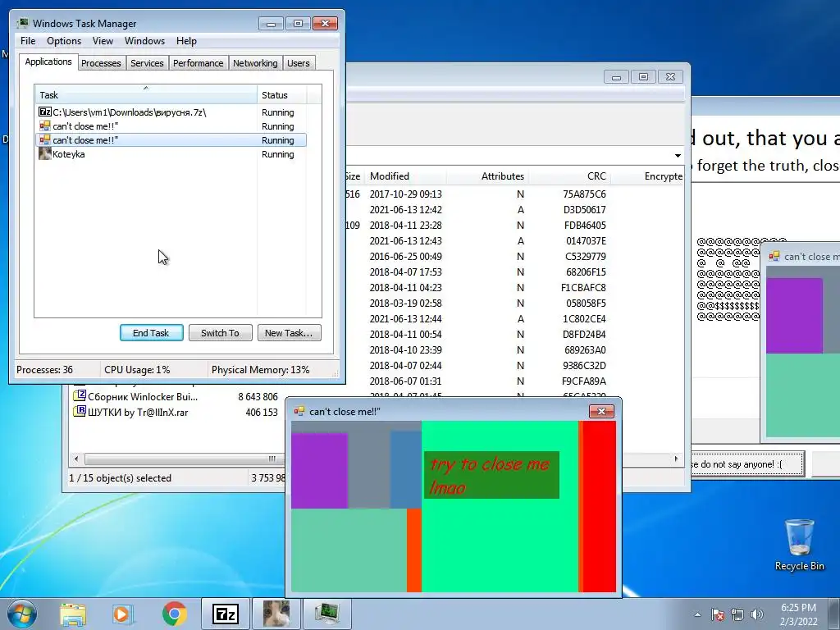The height and width of the screenshot is (630, 840).
Task: Open View menu in Task Manager
Action: click(x=103, y=41)
